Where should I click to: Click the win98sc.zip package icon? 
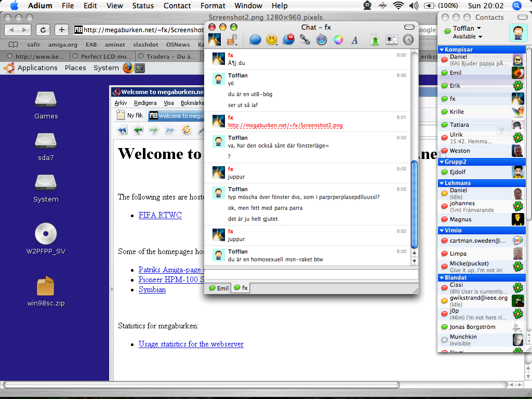tap(46, 286)
